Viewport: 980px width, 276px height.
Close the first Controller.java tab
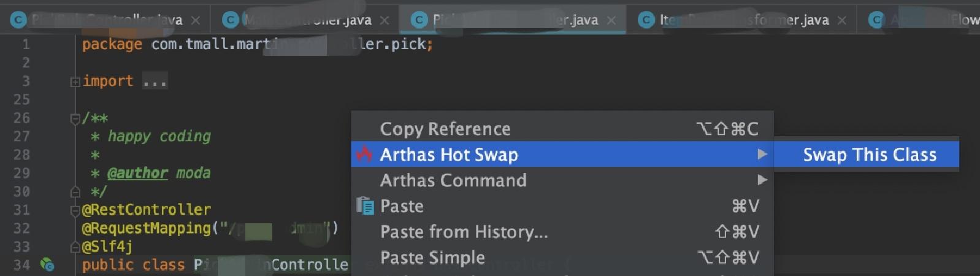tap(195, 20)
